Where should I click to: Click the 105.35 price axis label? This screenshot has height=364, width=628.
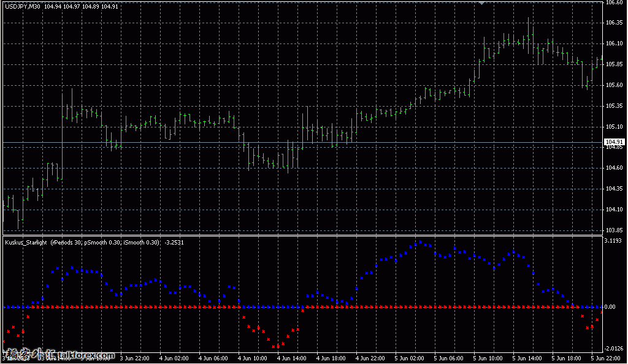[x=614, y=106]
